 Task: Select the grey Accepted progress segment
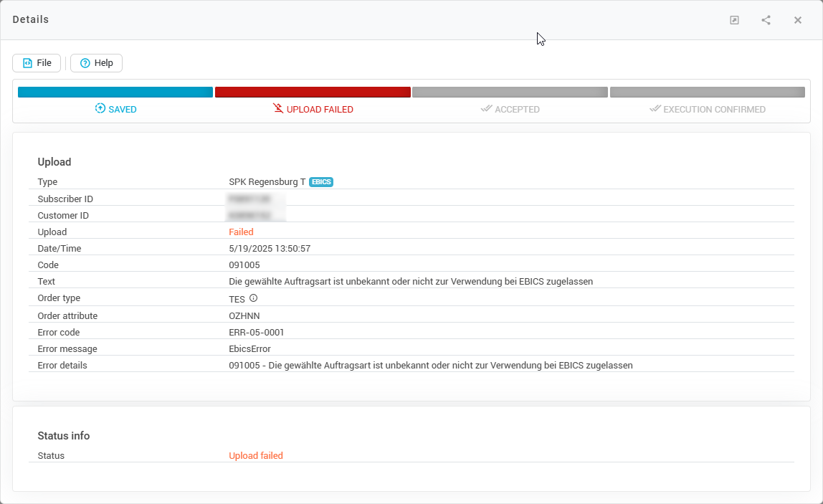[510, 92]
